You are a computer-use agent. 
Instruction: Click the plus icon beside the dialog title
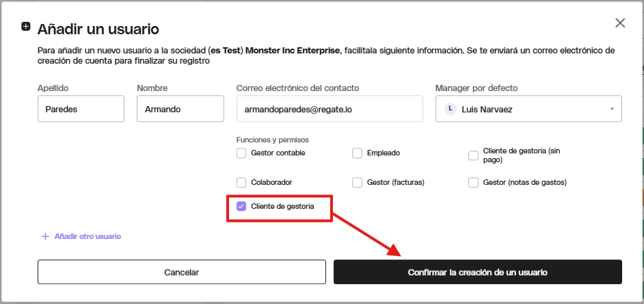[25, 27]
